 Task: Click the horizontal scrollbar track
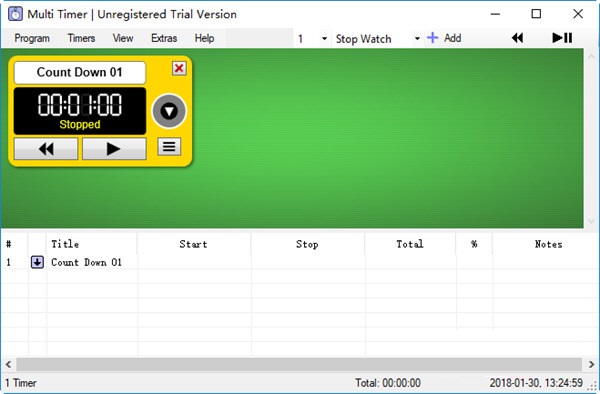coord(299,364)
